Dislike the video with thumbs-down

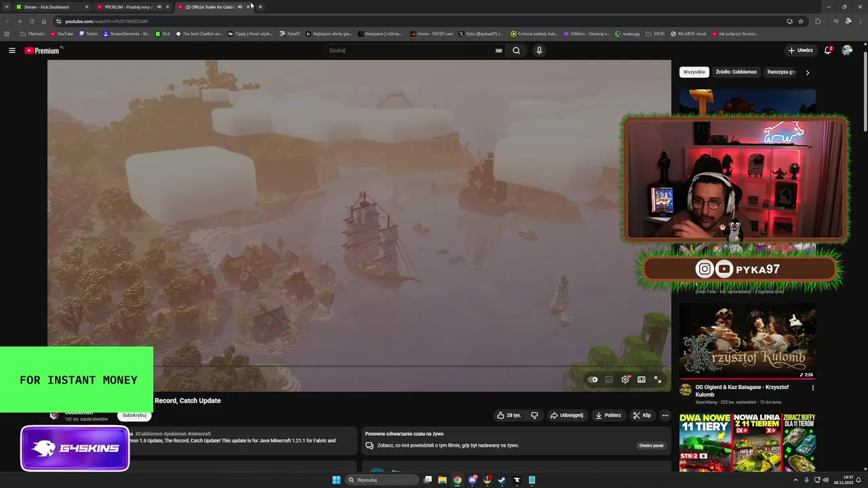pos(534,415)
